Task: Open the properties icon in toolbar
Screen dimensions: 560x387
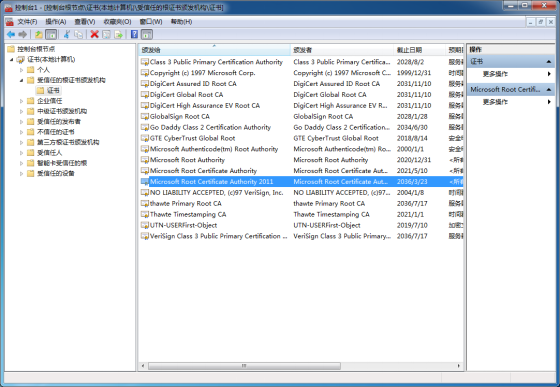Action: point(106,34)
